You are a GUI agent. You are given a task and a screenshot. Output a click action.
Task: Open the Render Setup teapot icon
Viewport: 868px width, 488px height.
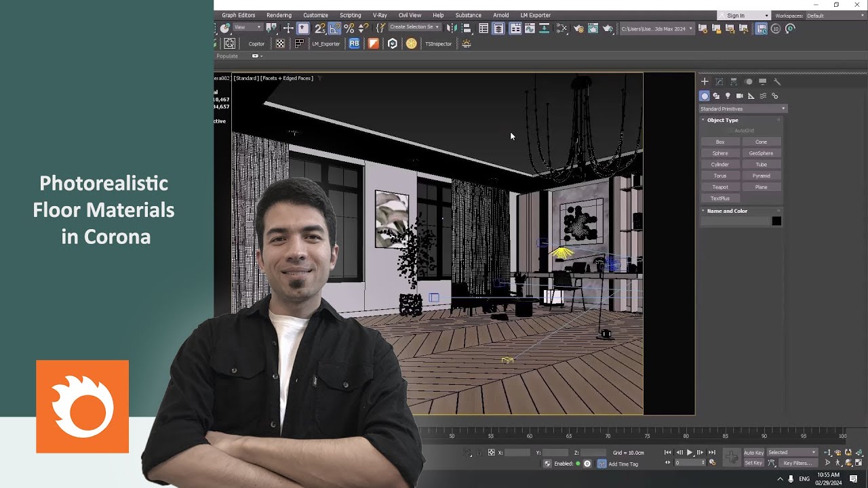pyautogui.click(x=578, y=28)
